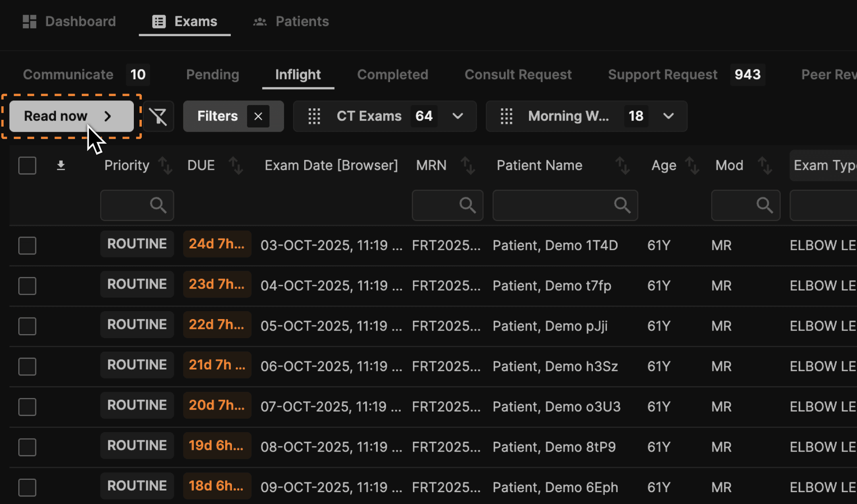The image size is (857, 504).
Task: Check the row for Patient Demo pJji
Action: (27, 326)
